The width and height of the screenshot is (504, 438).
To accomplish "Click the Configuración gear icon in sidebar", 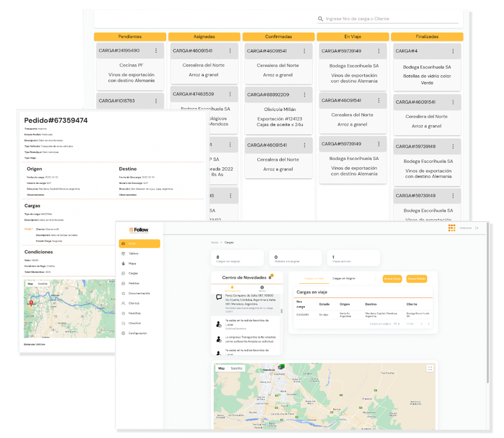I will tap(123, 333).
